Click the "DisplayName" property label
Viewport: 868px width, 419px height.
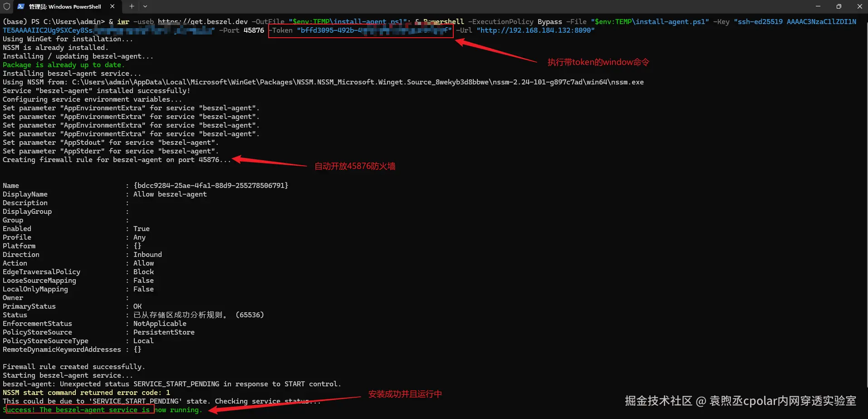click(x=25, y=194)
